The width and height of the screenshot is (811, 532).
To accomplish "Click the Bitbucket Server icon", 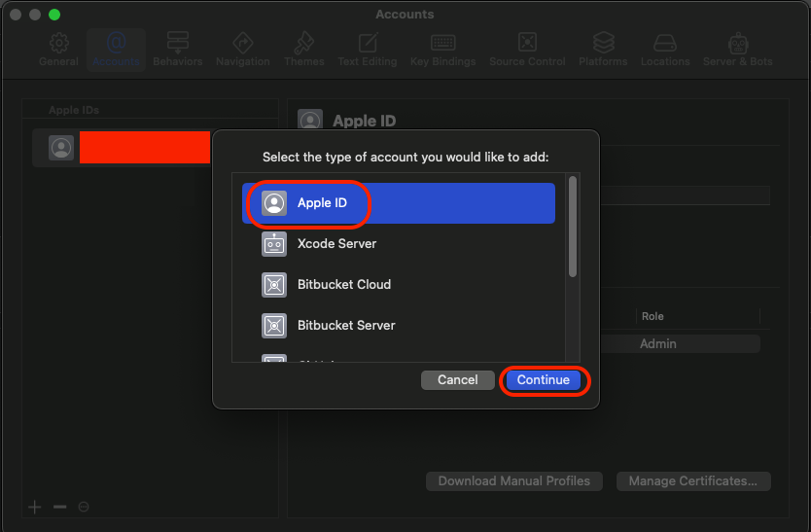I will (274, 326).
